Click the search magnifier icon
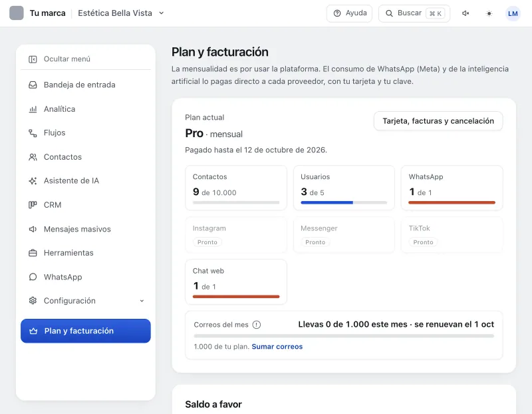532x414 pixels. 389,13
